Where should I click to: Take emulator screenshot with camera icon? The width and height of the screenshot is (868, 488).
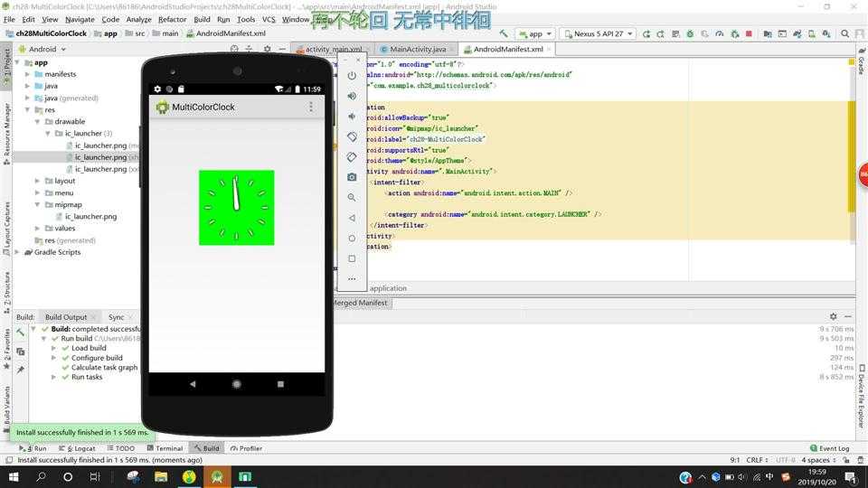[352, 177]
